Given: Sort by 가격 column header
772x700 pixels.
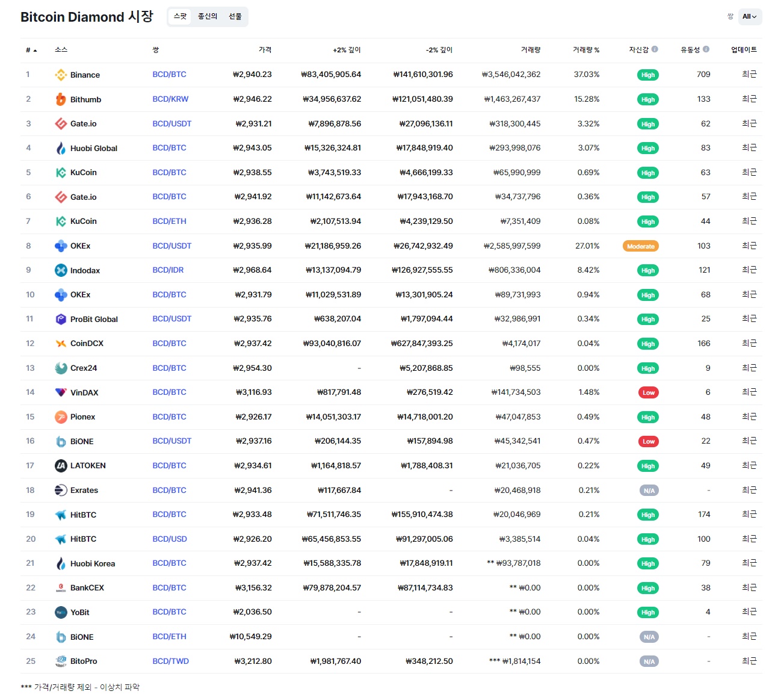Looking at the screenshot, I should point(265,50).
